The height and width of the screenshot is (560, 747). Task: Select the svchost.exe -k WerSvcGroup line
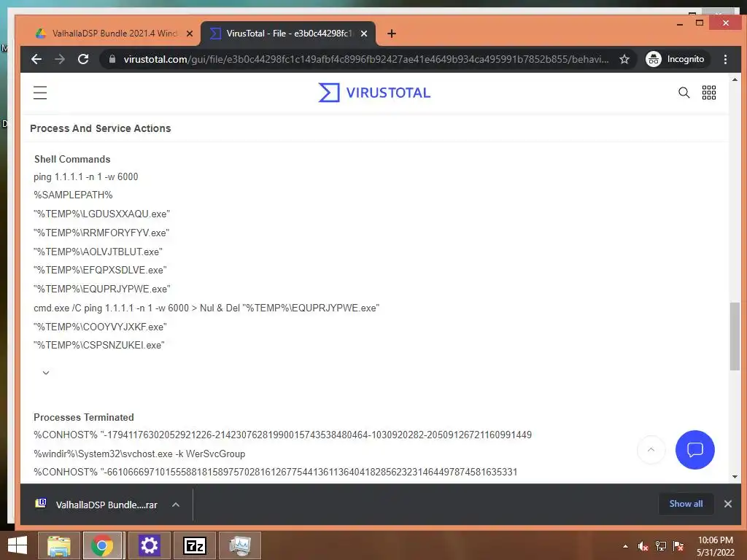(139, 454)
